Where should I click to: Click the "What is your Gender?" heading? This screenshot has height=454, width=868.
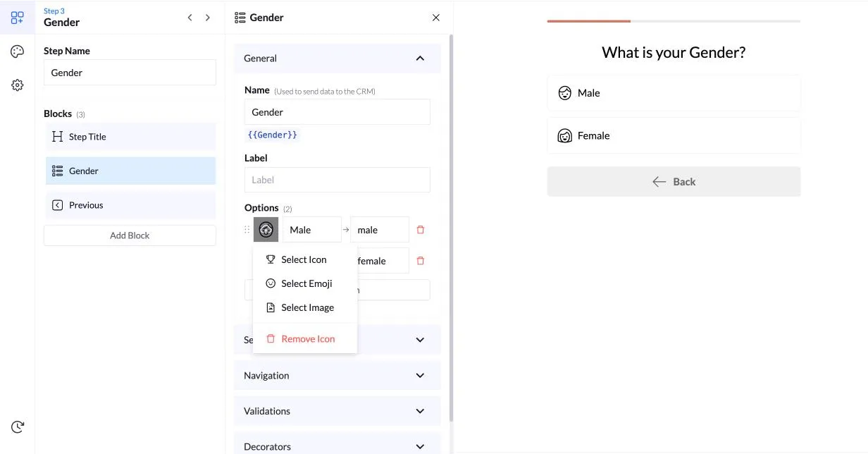pyautogui.click(x=674, y=52)
